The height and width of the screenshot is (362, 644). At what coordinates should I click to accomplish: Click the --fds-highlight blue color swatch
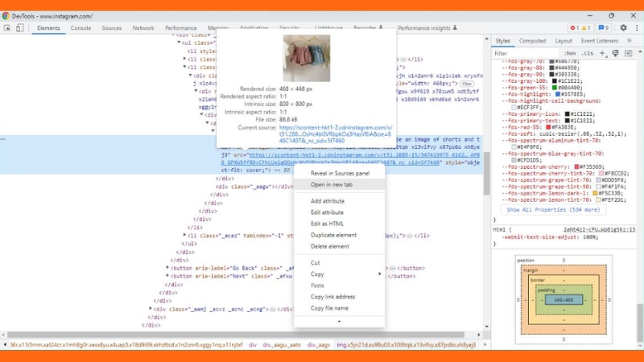pos(558,94)
